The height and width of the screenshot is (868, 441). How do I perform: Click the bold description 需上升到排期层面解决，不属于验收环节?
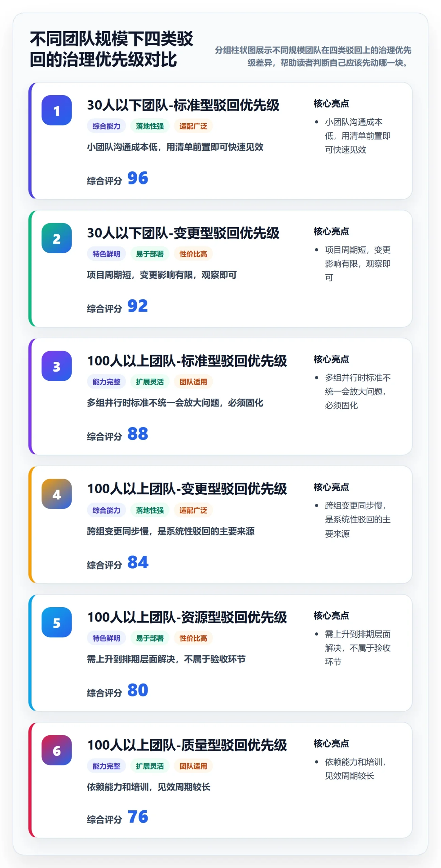(x=166, y=659)
